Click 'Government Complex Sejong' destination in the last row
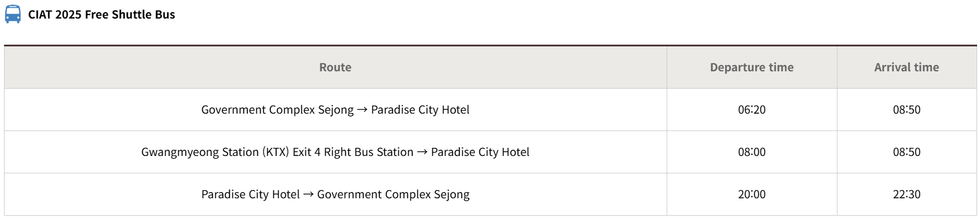 tap(393, 194)
